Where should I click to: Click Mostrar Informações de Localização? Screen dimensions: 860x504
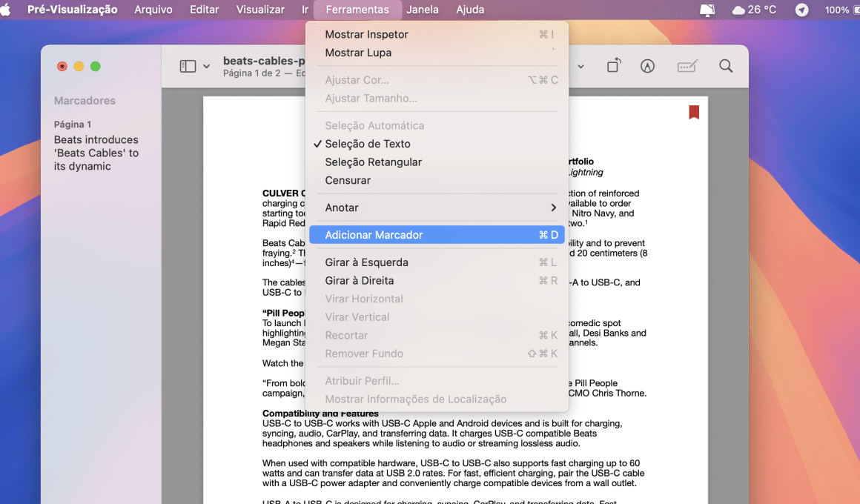[437, 399]
